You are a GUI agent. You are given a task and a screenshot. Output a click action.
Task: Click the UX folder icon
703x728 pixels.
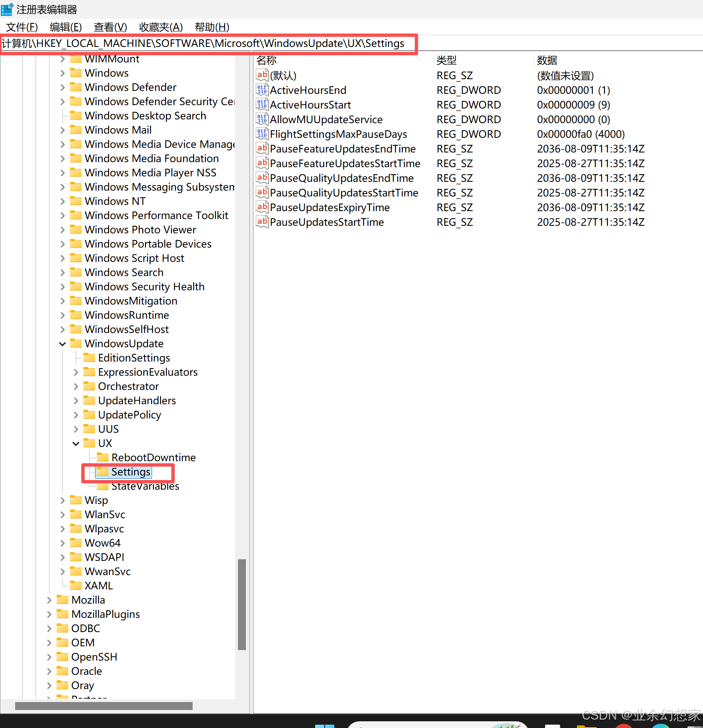click(x=89, y=443)
